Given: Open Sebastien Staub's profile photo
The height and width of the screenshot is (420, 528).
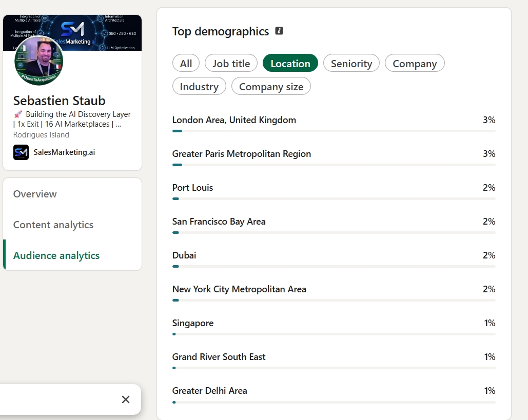Looking at the screenshot, I should [x=38, y=61].
